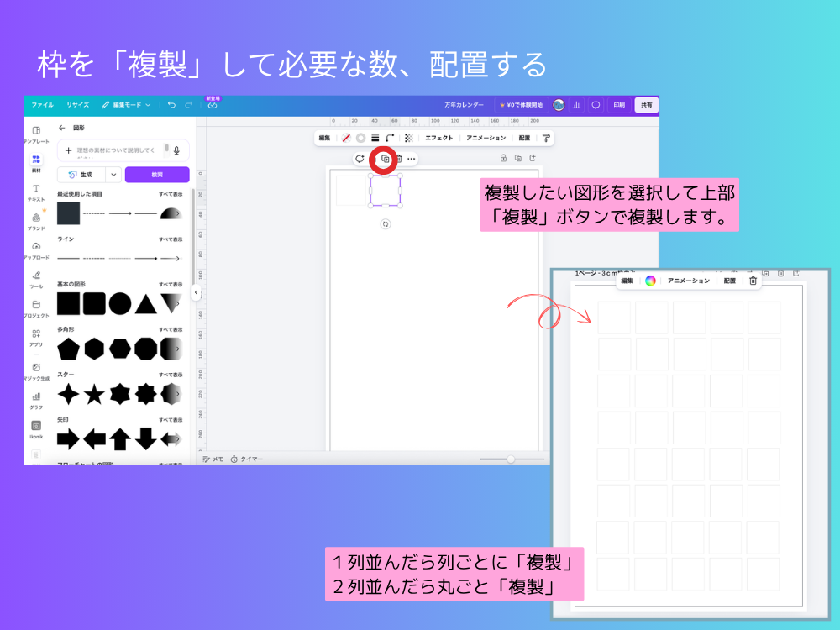Open the アプリ apps panel
Screen dimensions: 840x630
[x=36, y=338]
